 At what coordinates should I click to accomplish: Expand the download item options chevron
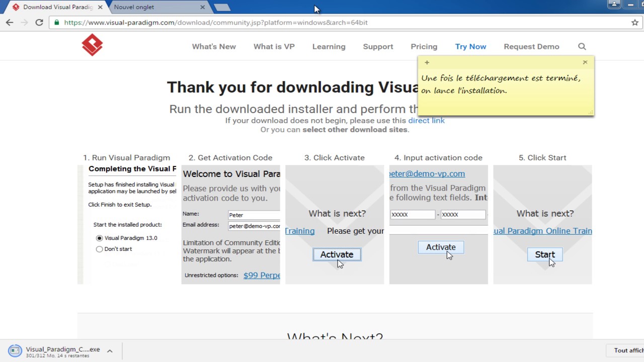click(x=110, y=351)
